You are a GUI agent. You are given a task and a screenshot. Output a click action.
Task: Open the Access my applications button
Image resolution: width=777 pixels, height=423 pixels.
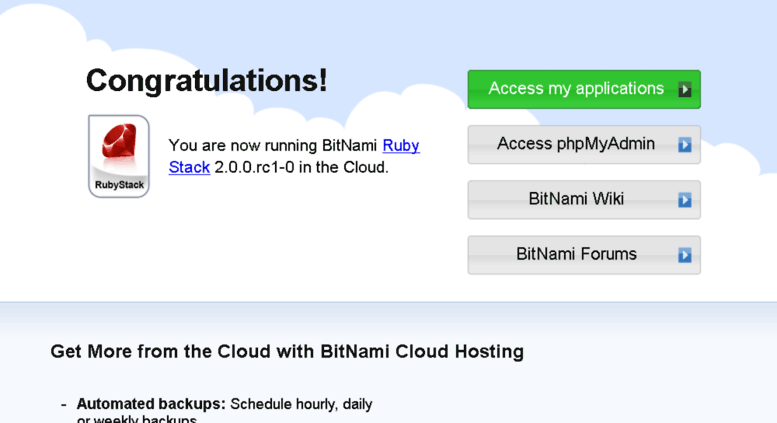click(584, 89)
